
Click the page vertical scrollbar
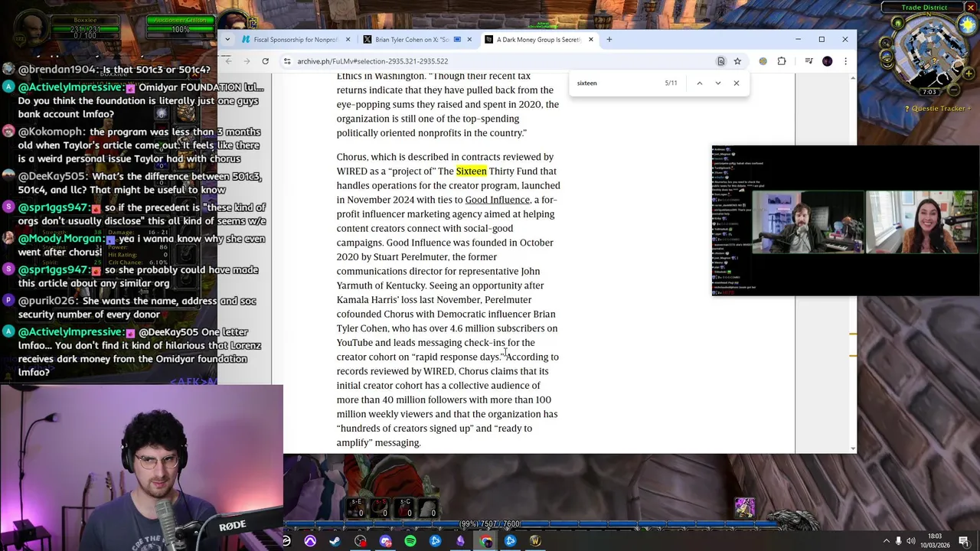point(853,262)
